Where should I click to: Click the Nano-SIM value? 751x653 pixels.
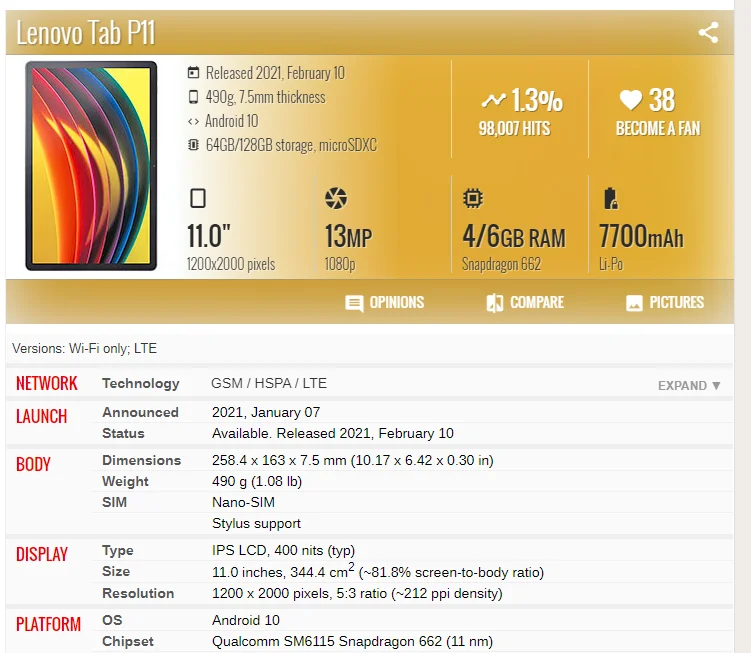(243, 502)
